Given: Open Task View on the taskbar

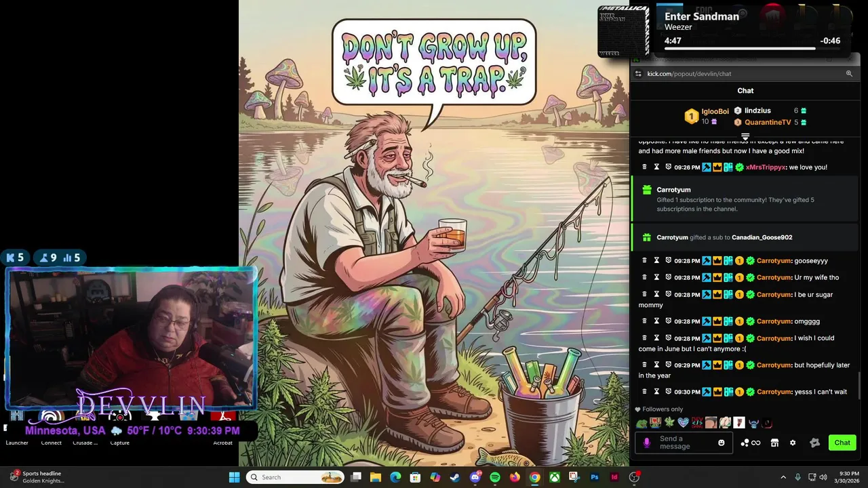Looking at the screenshot, I should (x=356, y=477).
